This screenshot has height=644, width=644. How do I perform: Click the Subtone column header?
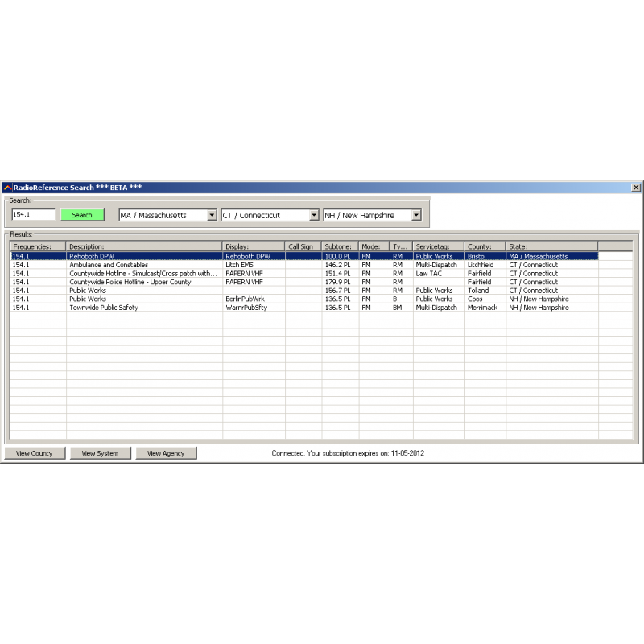pos(338,246)
